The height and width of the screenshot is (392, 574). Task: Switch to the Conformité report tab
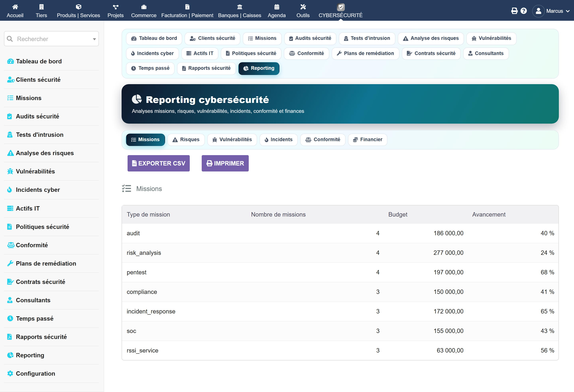[x=322, y=140]
